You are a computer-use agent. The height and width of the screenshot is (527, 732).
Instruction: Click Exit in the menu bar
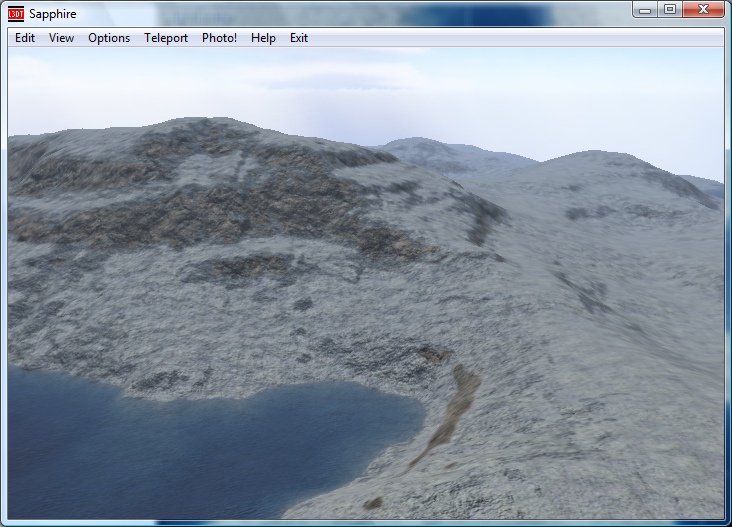[x=299, y=38]
